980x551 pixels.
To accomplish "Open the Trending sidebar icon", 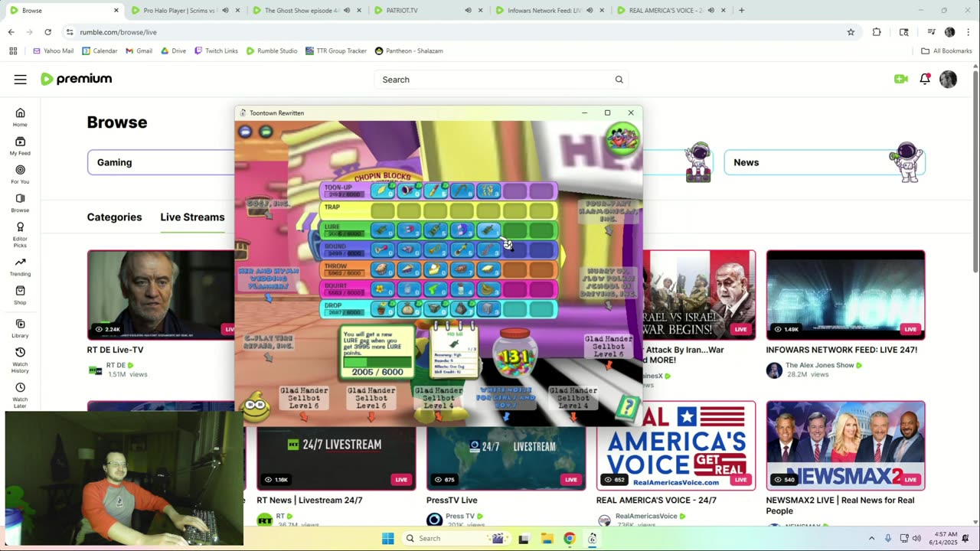I will (x=20, y=266).
